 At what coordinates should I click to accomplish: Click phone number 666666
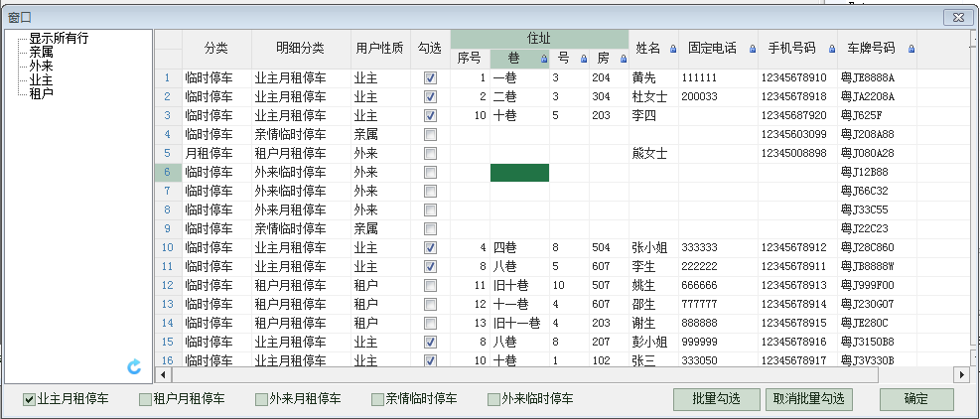coord(699,285)
